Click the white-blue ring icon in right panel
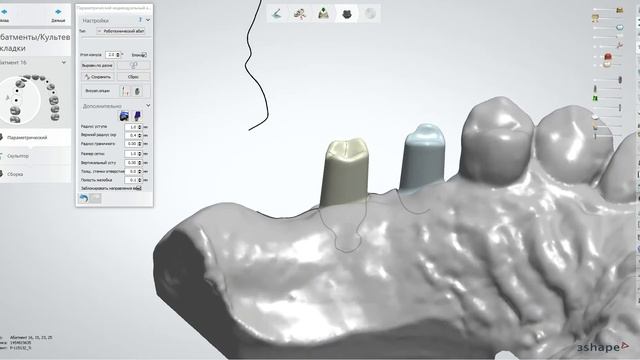640x360 pixels. click(x=620, y=27)
